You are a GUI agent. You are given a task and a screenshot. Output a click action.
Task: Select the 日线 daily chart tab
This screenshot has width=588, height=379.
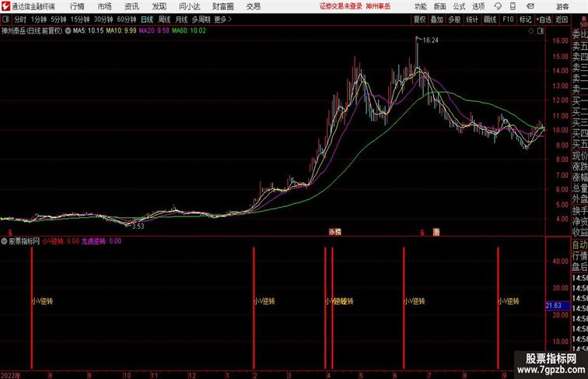pos(147,19)
